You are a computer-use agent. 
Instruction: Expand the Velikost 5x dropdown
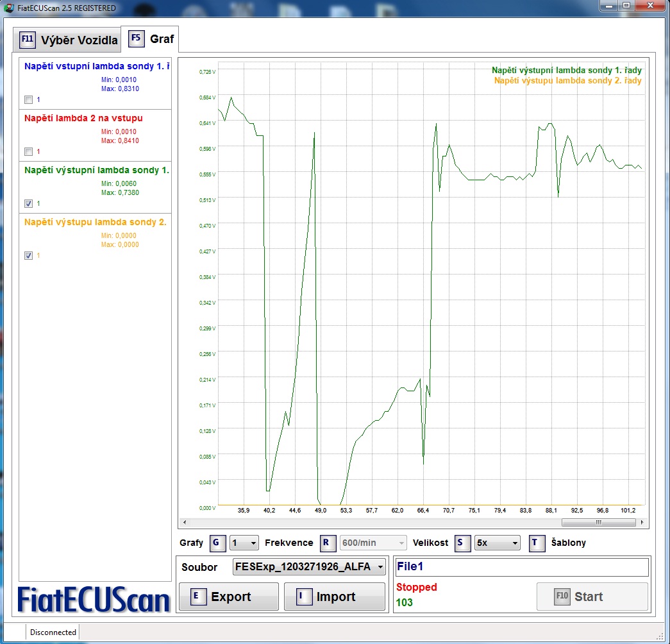tap(497, 543)
